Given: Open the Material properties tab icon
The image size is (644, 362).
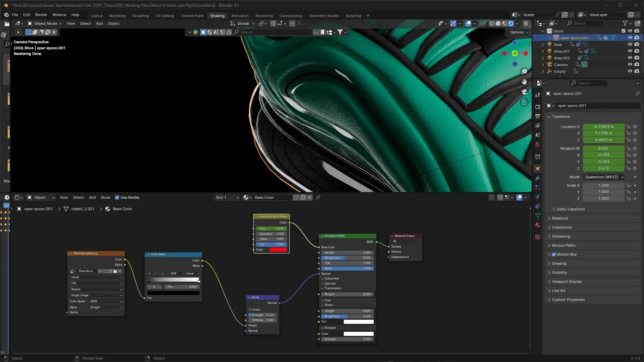Looking at the screenshot, I should [x=538, y=225].
